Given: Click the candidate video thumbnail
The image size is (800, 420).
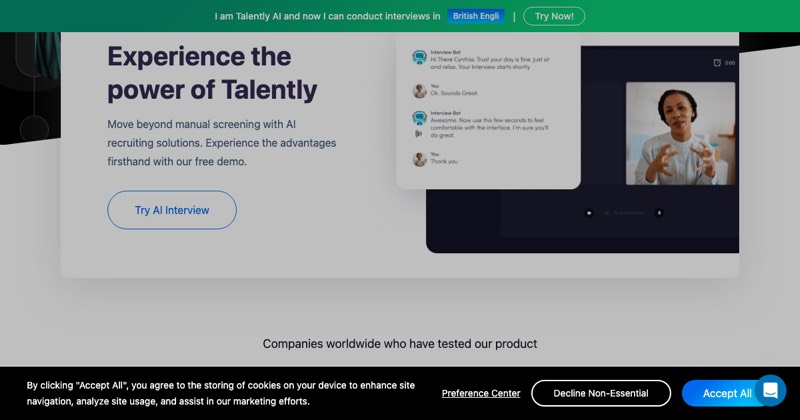Looking at the screenshot, I should (681, 134).
